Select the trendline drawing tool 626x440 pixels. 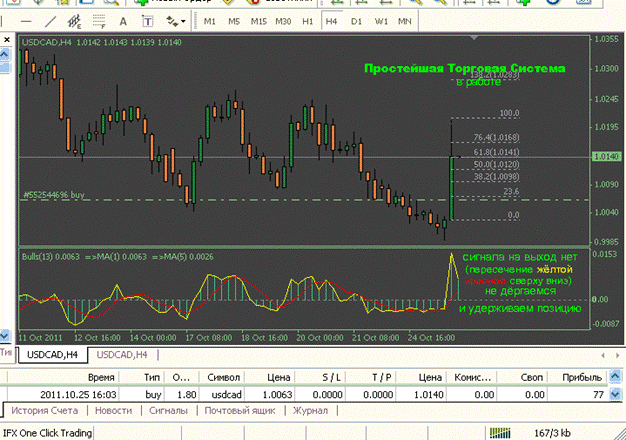click(x=50, y=21)
